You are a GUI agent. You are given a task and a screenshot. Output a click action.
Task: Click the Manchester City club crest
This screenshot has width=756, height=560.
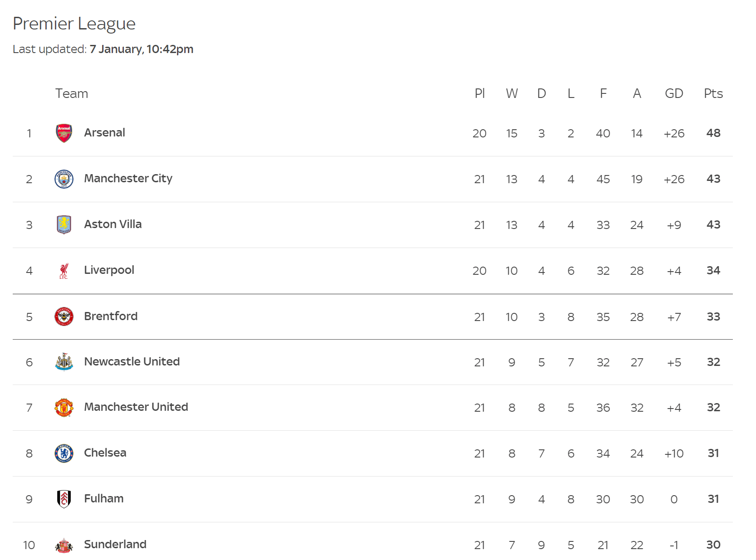(64, 179)
